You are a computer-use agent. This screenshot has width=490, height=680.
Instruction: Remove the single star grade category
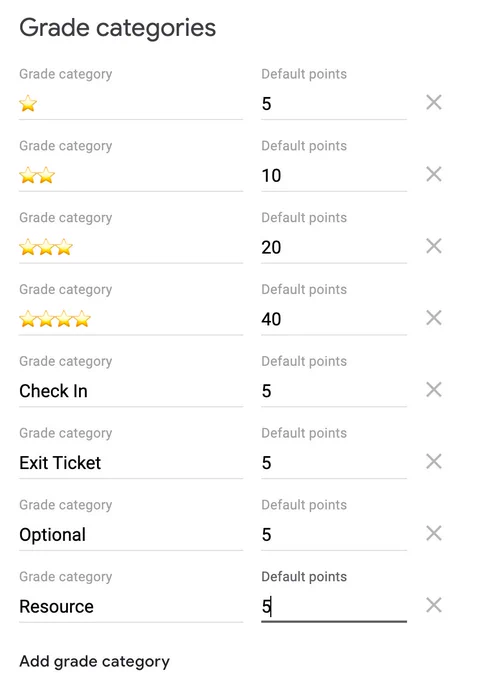coord(434,103)
